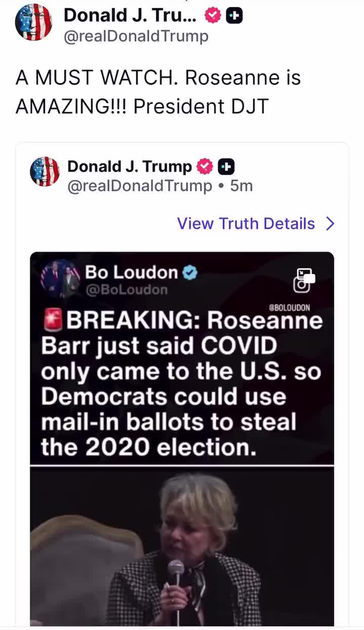The width and height of the screenshot is (364, 630).
Task: Click the dark plus badge in the top header
Action: click(x=234, y=16)
